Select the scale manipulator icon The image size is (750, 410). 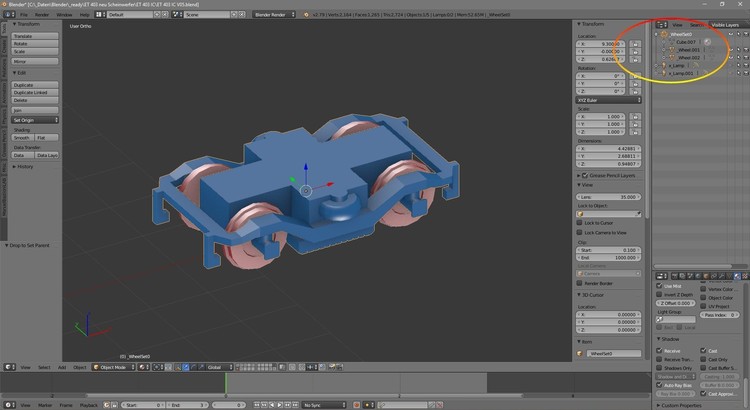point(201,367)
